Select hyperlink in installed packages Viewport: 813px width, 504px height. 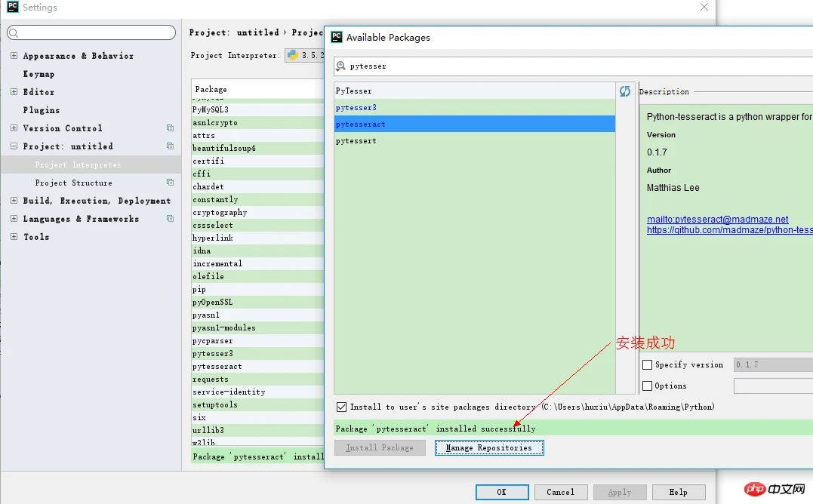(x=257, y=238)
